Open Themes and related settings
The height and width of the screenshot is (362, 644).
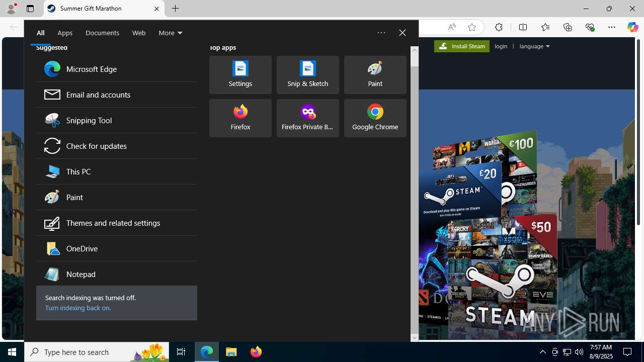116,223
